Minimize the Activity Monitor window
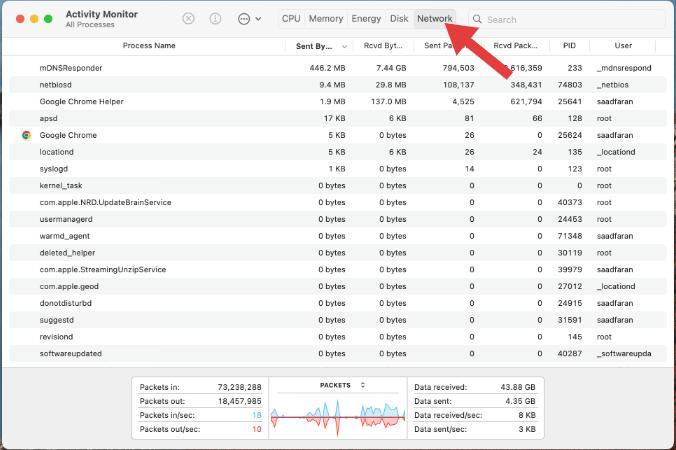This screenshot has width=676, height=450. [x=34, y=19]
